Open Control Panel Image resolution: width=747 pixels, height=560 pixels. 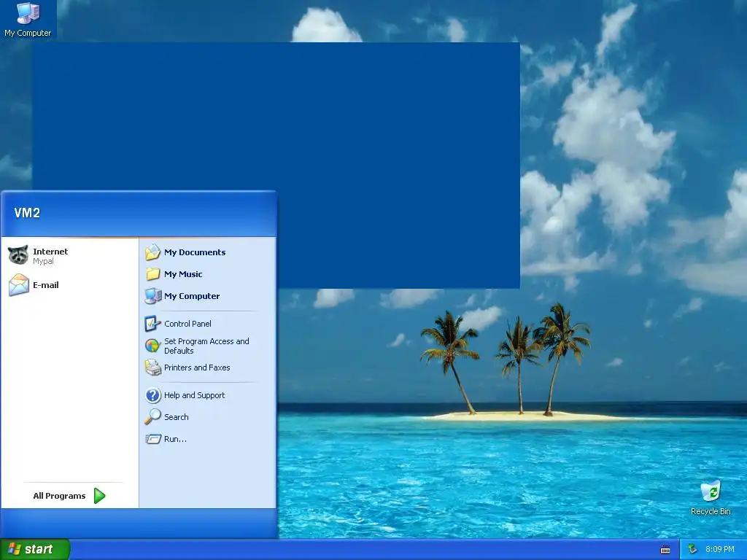206,323
